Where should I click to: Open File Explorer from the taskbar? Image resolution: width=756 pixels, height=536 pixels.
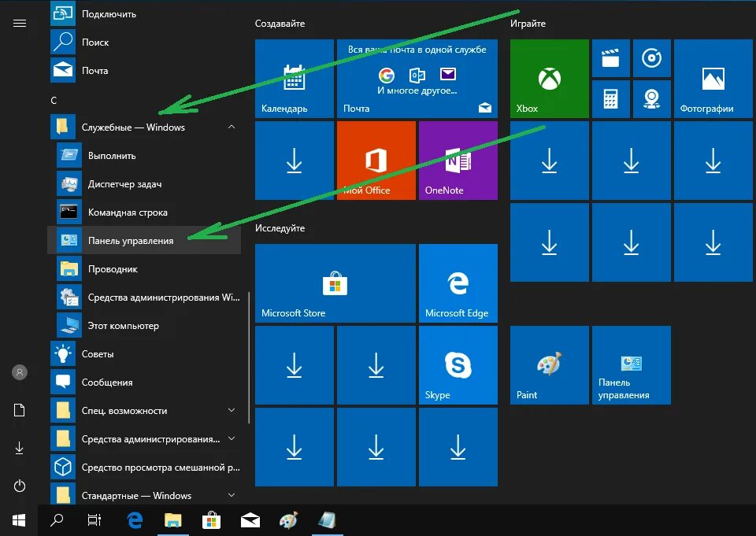[173, 520]
